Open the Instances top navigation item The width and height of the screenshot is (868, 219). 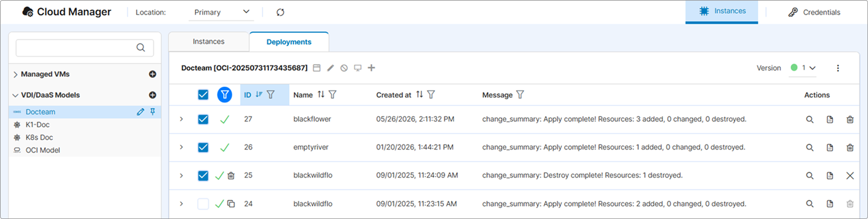722,11
